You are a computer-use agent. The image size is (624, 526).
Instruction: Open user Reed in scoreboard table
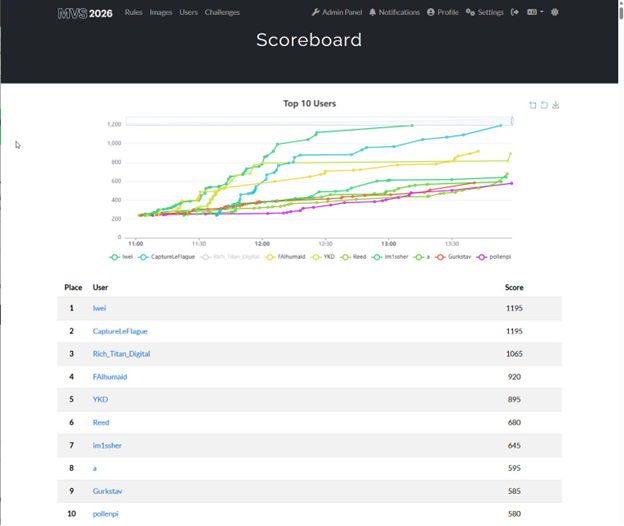101,423
